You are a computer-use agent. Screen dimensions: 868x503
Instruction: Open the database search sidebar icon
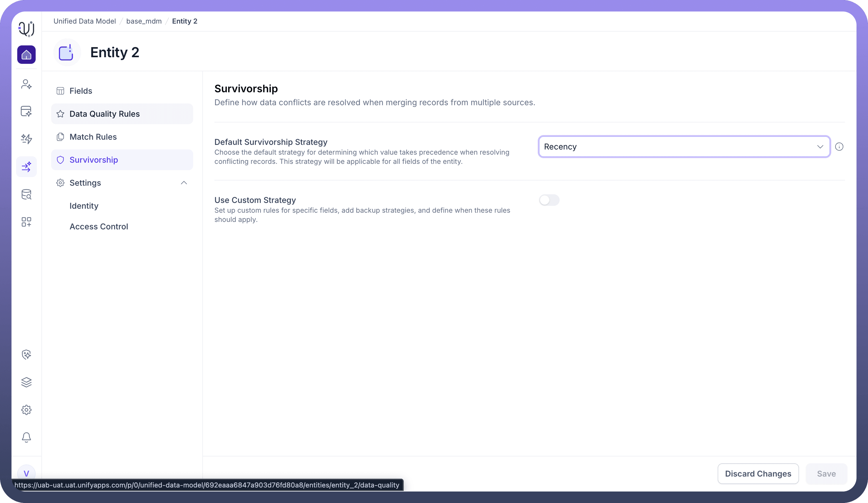(26, 194)
